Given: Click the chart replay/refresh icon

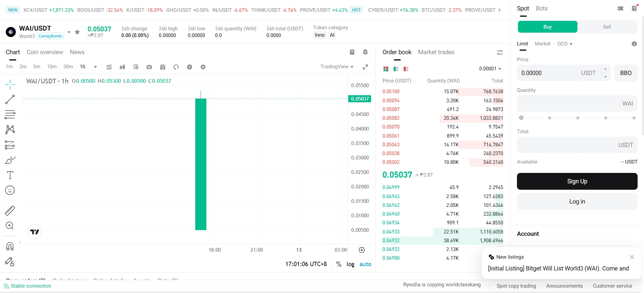Looking at the screenshot, I should pos(176,67).
